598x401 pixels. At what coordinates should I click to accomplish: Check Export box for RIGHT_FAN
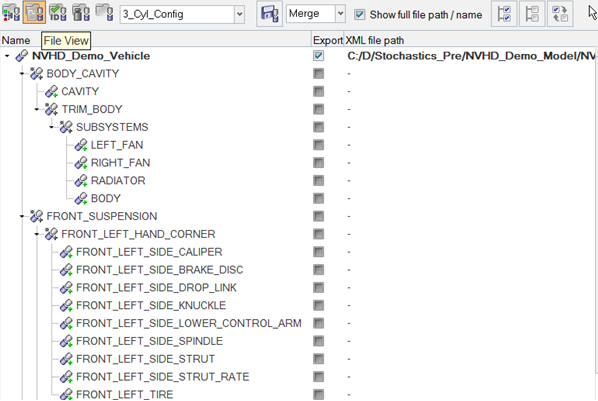coord(318,163)
